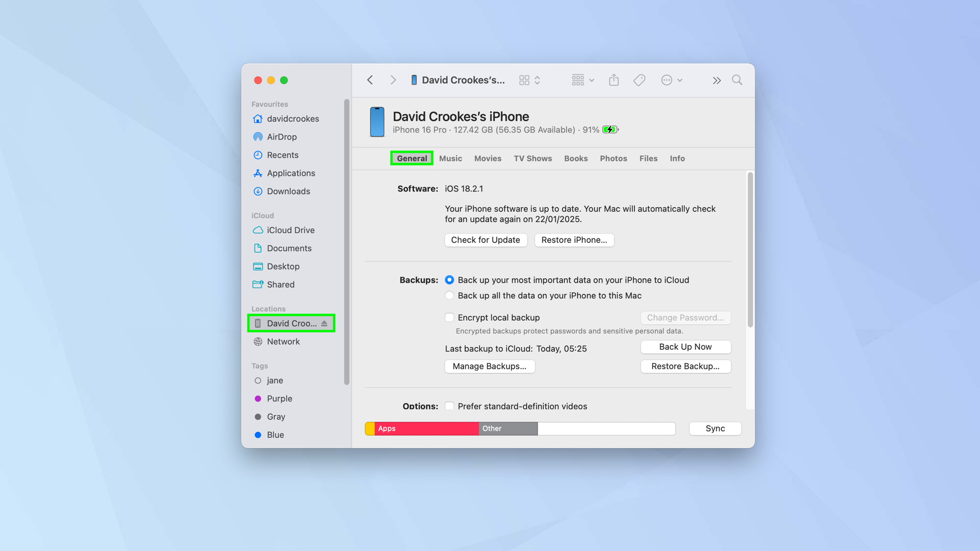The height and width of the screenshot is (551, 980).
Task: Switch to the Music tab
Action: [x=451, y=158]
